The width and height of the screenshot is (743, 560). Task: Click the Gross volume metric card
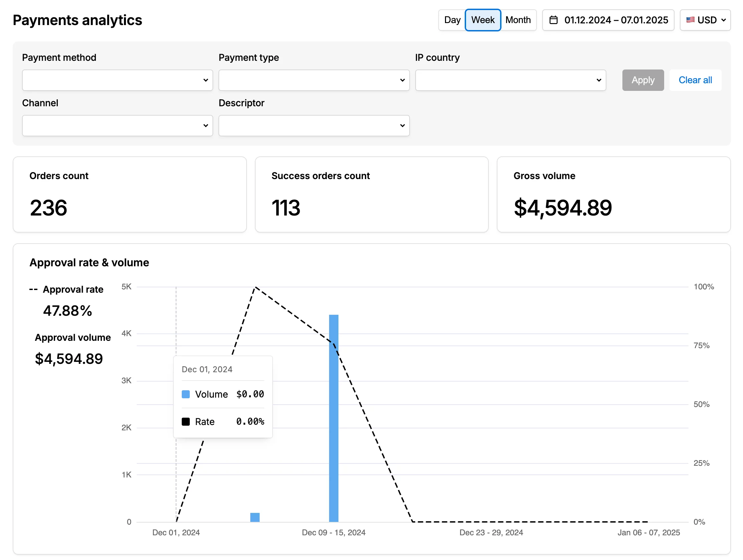click(614, 194)
